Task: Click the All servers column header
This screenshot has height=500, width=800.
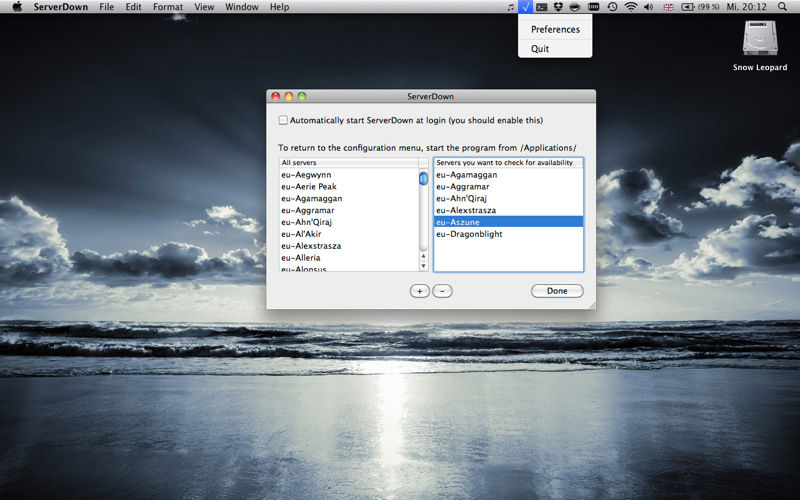Action: click(x=349, y=162)
